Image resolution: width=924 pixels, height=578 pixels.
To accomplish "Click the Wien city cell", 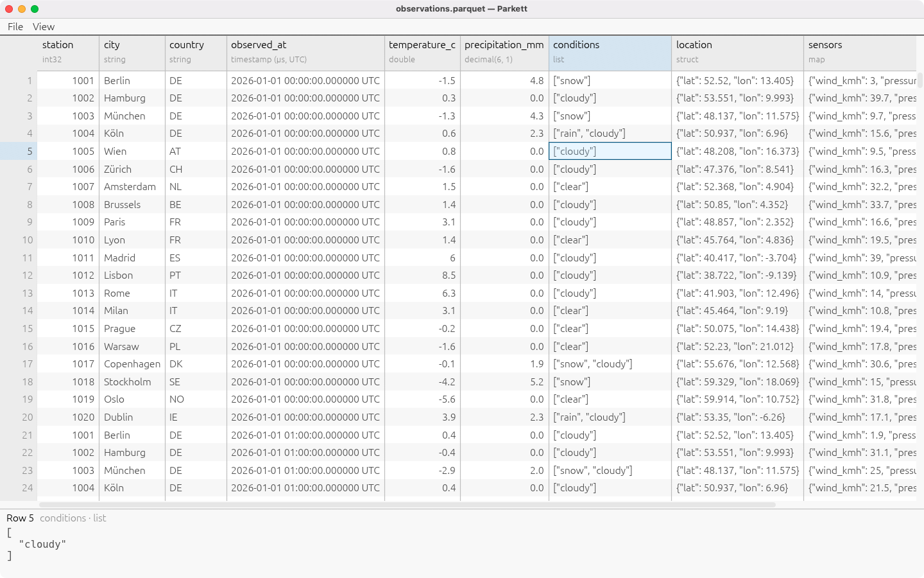I will [x=132, y=152].
